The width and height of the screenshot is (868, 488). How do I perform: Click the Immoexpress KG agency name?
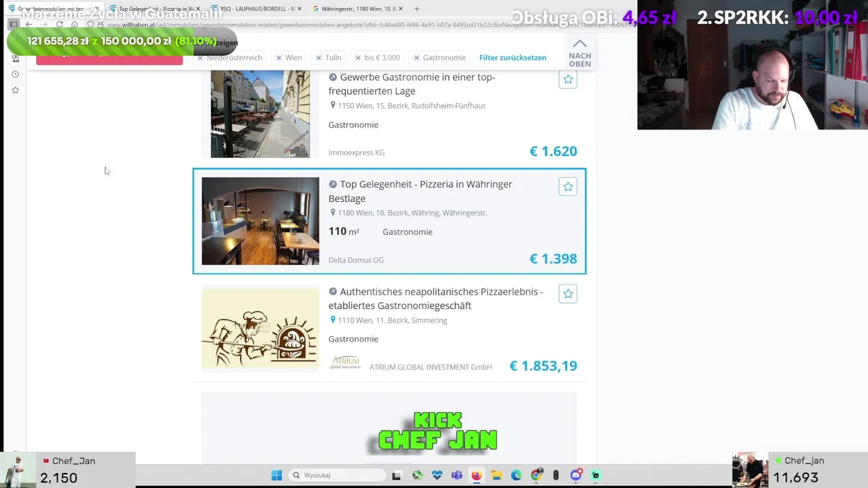pos(356,152)
